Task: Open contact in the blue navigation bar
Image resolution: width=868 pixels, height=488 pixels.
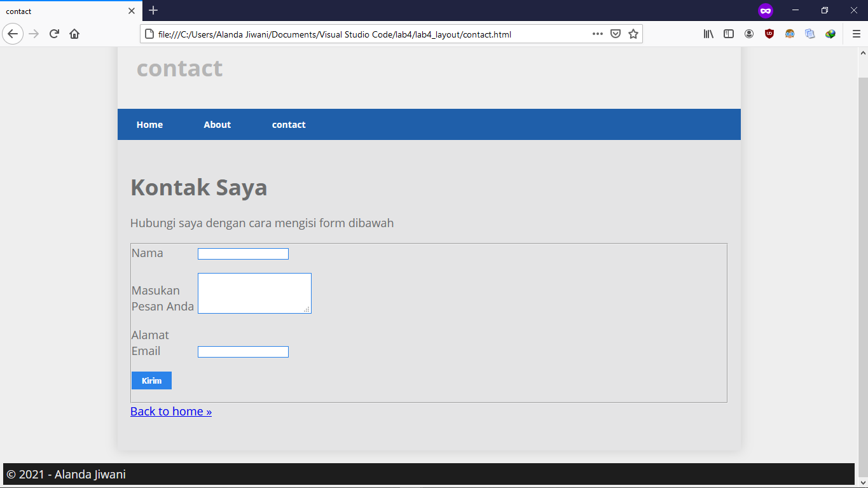Action: 289,125
